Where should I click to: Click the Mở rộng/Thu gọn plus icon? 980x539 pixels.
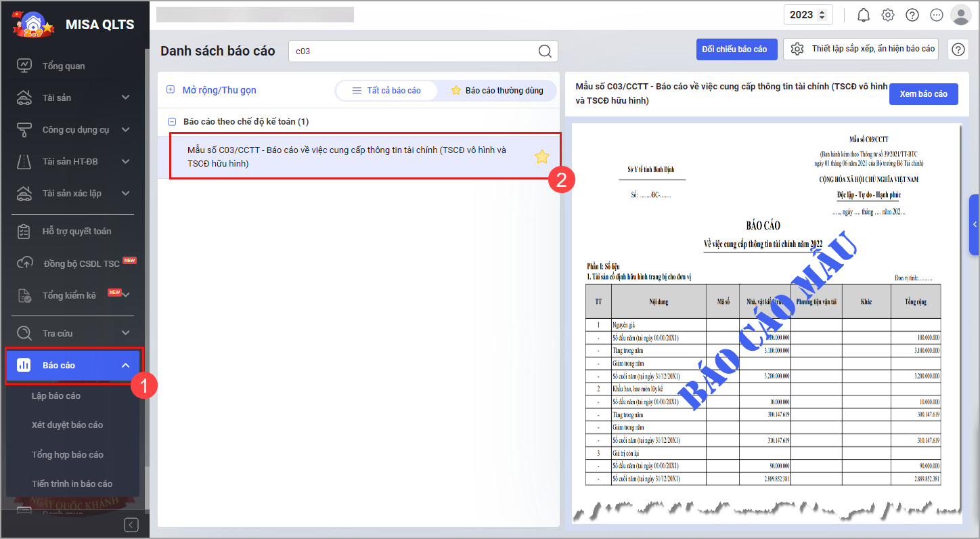[x=171, y=89]
